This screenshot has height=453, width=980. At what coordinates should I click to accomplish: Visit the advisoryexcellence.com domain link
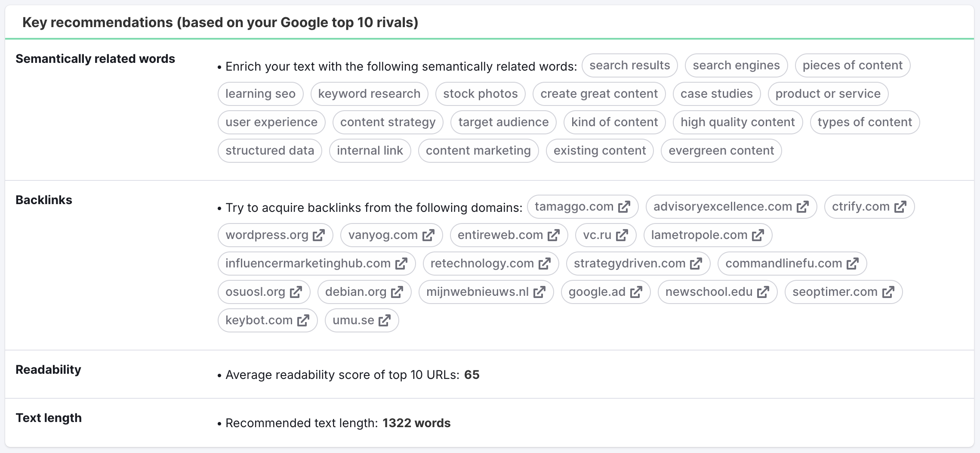coord(722,207)
